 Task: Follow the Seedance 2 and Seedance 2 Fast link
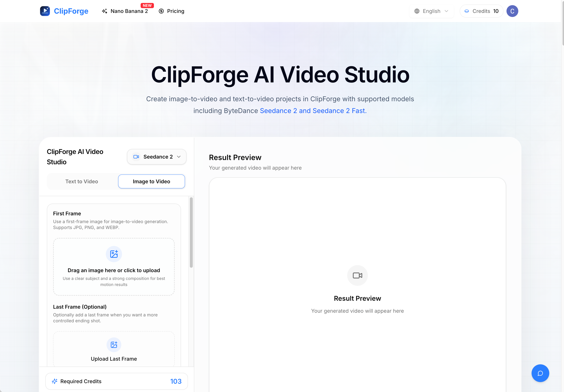click(313, 111)
